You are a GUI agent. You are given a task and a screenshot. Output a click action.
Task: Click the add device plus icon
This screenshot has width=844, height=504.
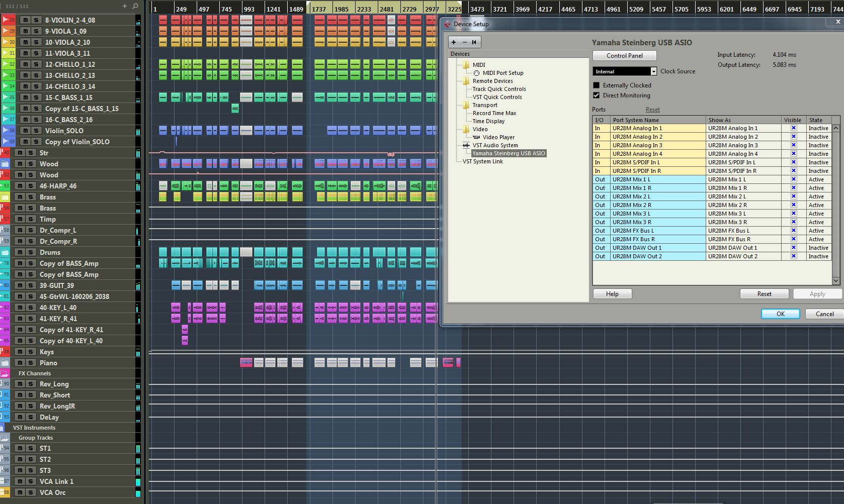[x=454, y=42]
